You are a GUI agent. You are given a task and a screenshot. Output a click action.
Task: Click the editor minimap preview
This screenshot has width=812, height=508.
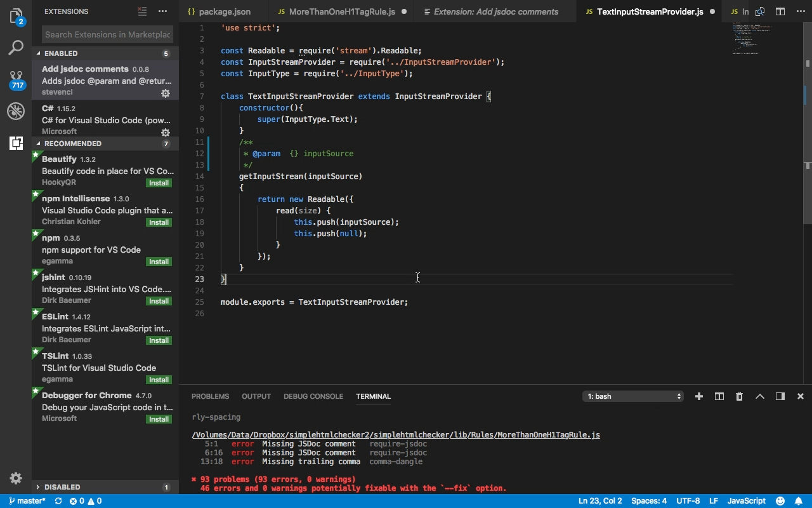(752, 39)
